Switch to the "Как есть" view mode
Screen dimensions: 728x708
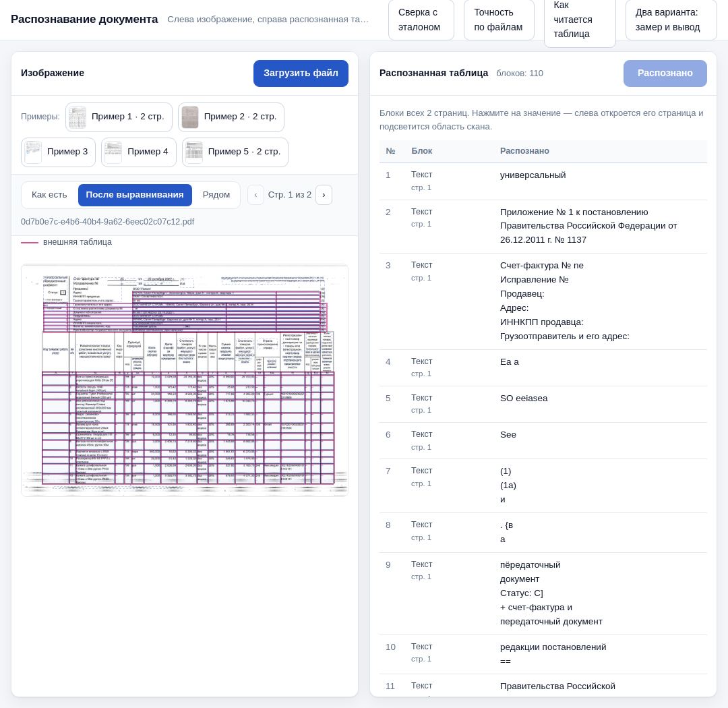[x=49, y=195]
